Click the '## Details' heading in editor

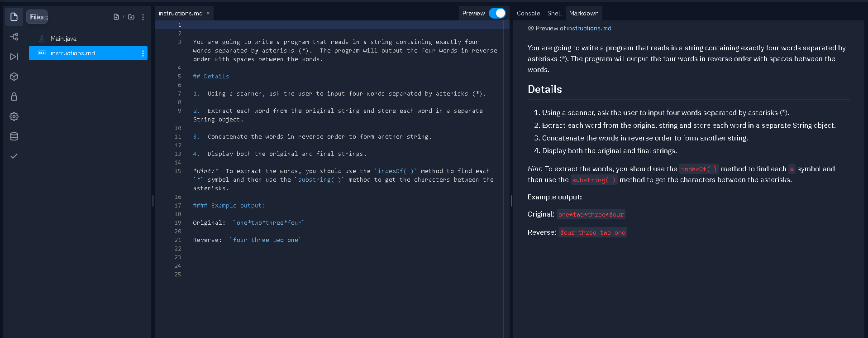(x=211, y=77)
